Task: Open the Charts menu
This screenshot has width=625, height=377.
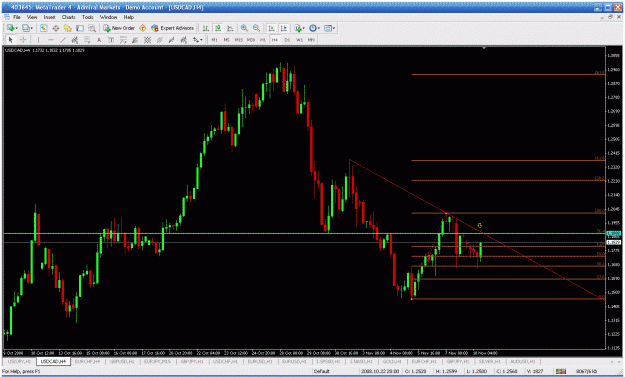Action: coord(69,17)
